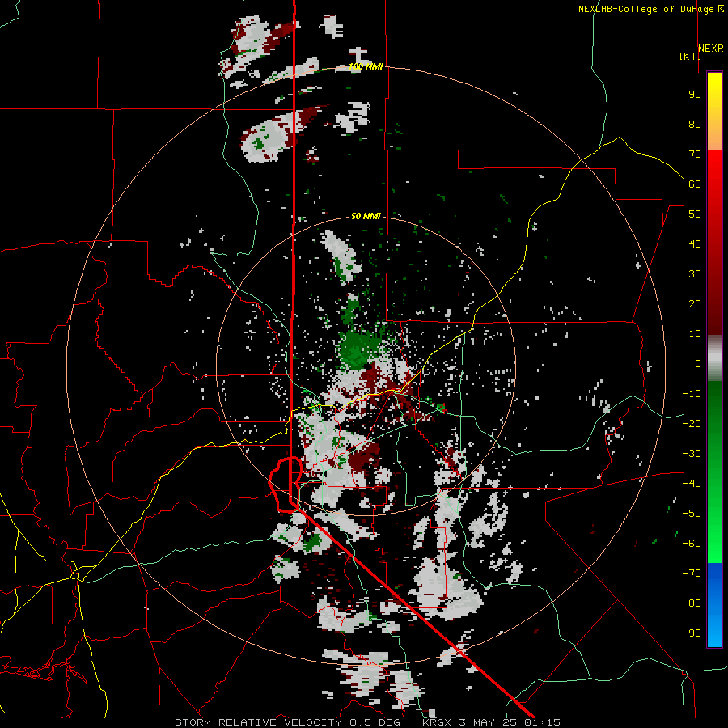
Task: Click the positive 90 value on the velocity scale
Action: click(695, 95)
